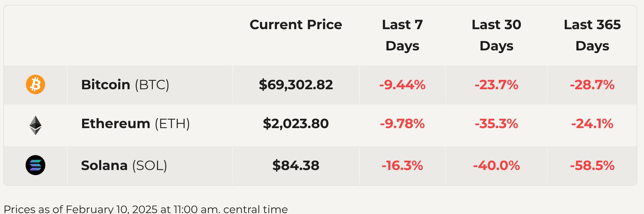Click Solana's 30-day change -40.0%
Screen dimensions: 644x214
[x=496, y=166]
